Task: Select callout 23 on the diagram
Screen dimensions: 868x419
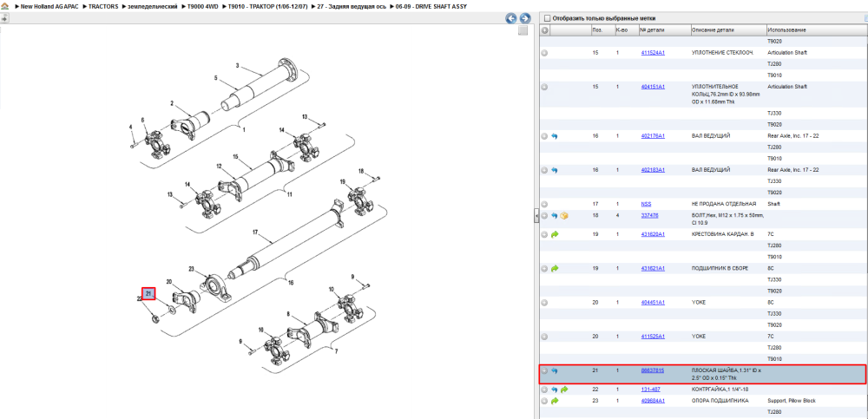Action: [192, 270]
